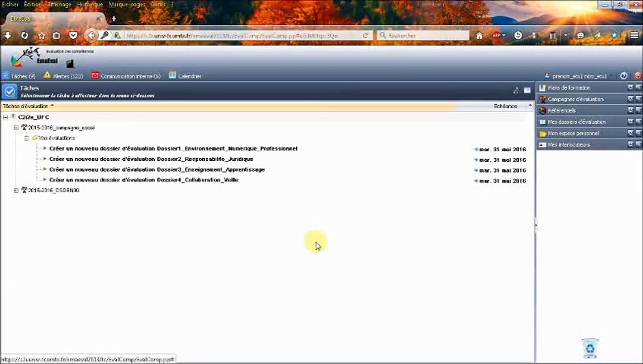The width and height of the screenshot is (643, 364).
Task: Click the paper plane toolbar icon
Action: (x=597, y=35)
